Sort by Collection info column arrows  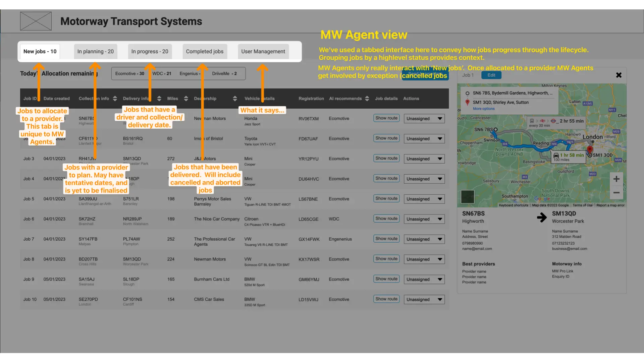(115, 99)
